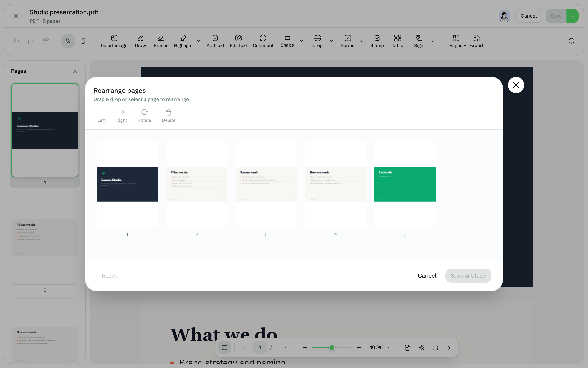588x368 pixels.
Task: Open the Pages menu
Action: tap(458, 41)
